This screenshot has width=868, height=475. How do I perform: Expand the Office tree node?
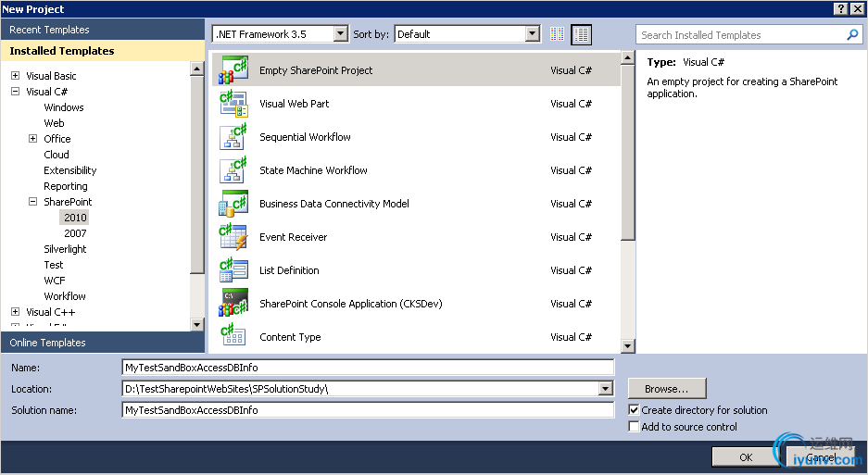click(32, 138)
